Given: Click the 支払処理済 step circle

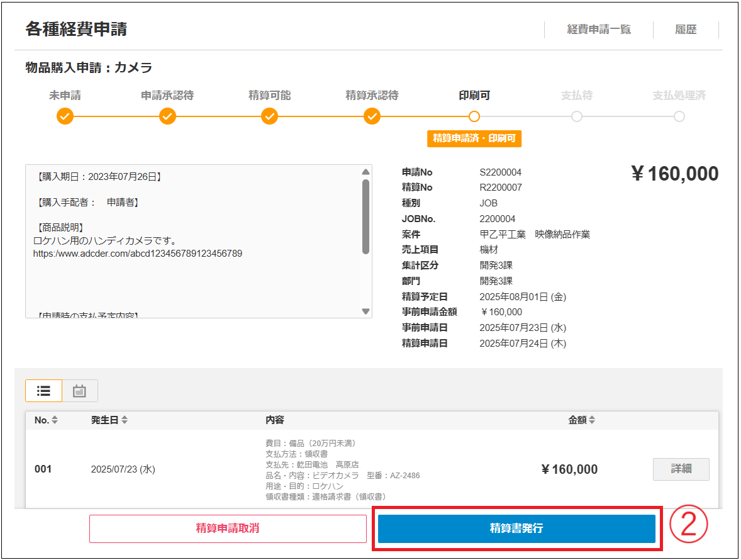Looking at the screenshot, I should (x=679, y=116).
